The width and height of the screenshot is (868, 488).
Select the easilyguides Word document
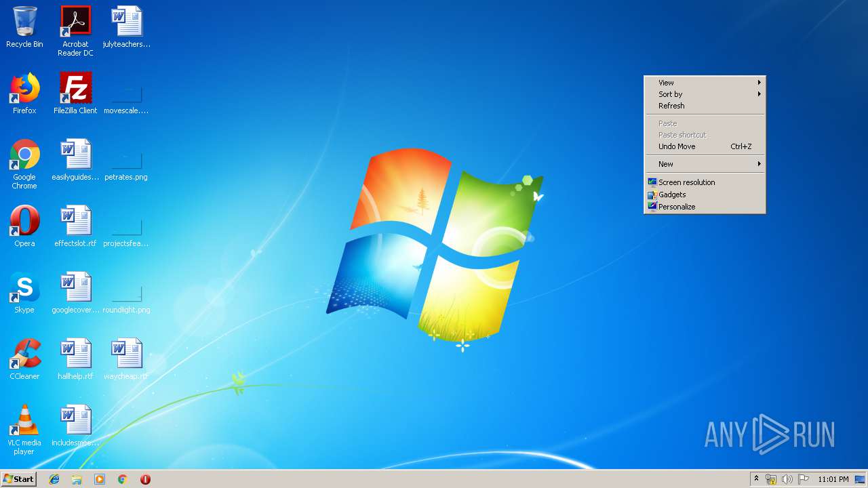point(75,160)
